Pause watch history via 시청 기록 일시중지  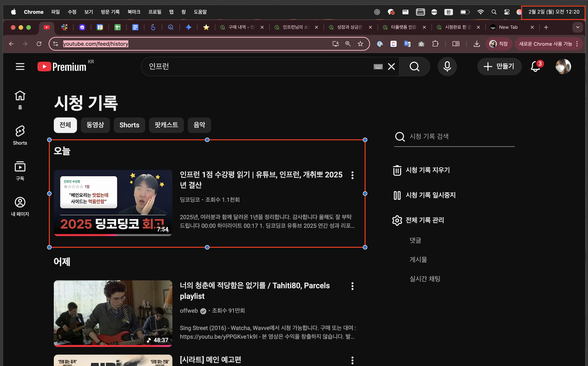click(x=430, y=195)
